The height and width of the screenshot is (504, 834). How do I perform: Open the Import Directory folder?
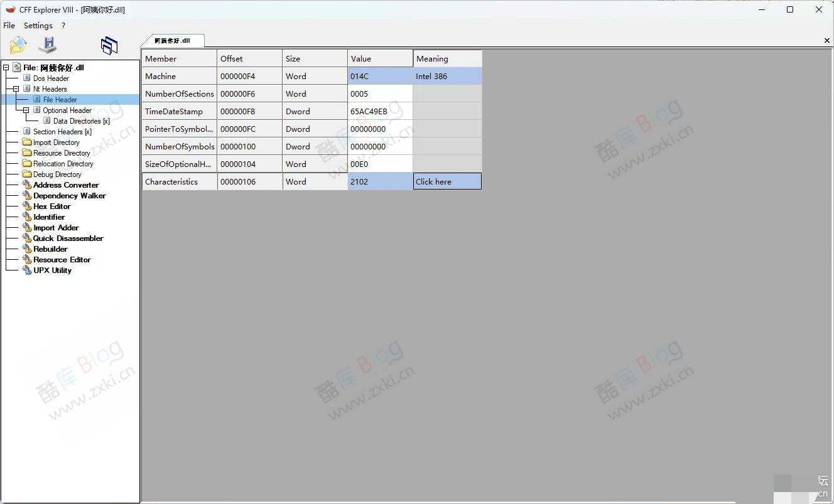(x=56, y=142)
